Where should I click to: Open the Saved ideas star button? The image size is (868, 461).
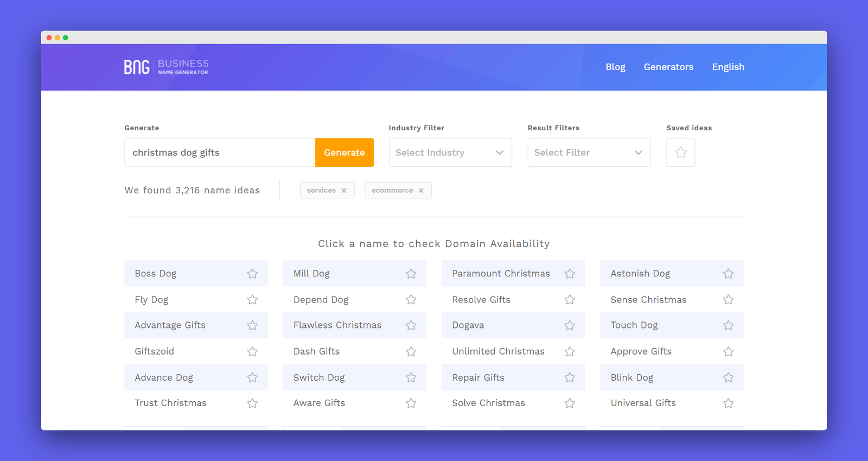tap(681, 153)
